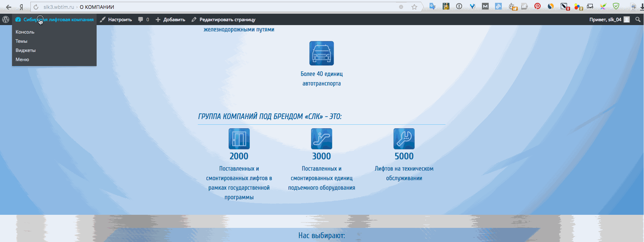Open the blue RSS feed extension
The image size is (644, 242).
[498, 6]
